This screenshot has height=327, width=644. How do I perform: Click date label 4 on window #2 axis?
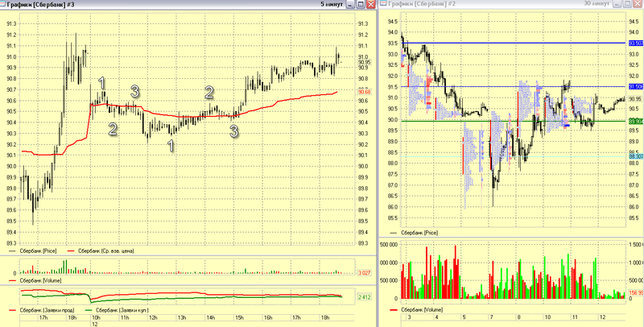click(436, 317)
